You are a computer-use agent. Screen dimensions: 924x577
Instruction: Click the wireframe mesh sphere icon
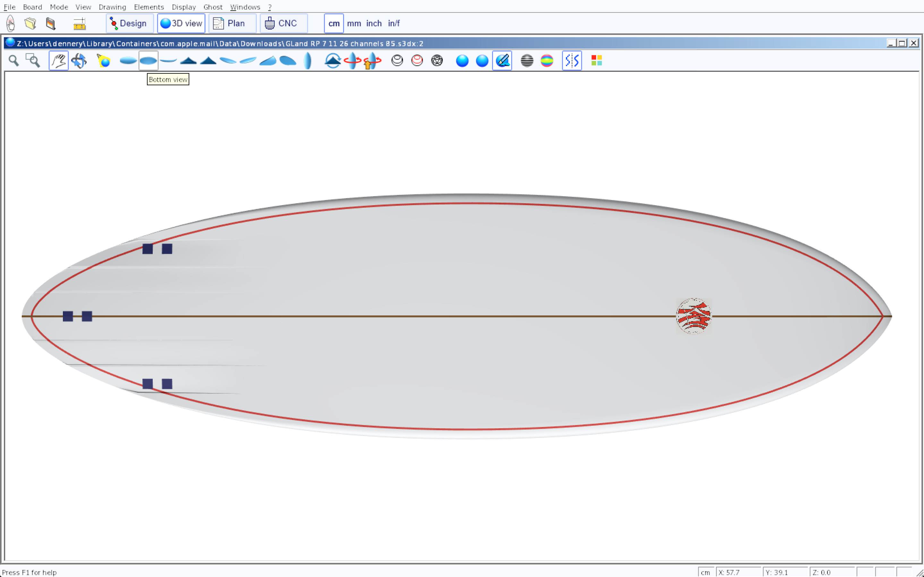(437, 61)
